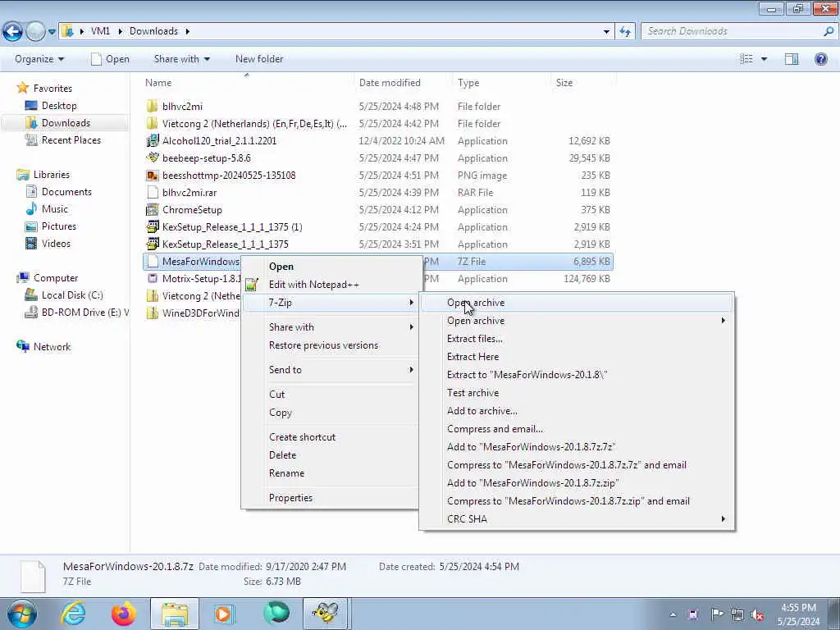Expand the Open archive submenu entry

click(577, 321)
